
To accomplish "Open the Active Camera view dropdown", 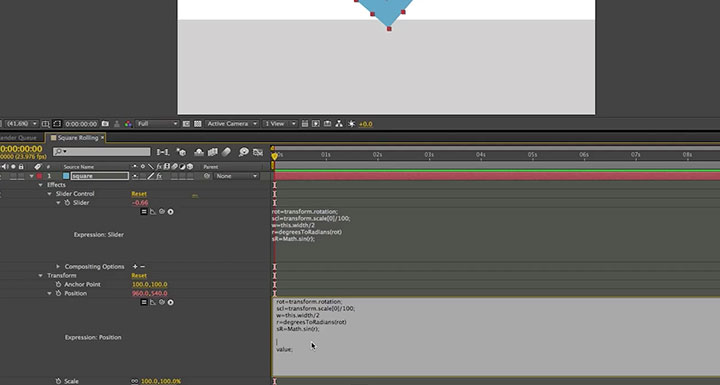I will pos(232,124).
